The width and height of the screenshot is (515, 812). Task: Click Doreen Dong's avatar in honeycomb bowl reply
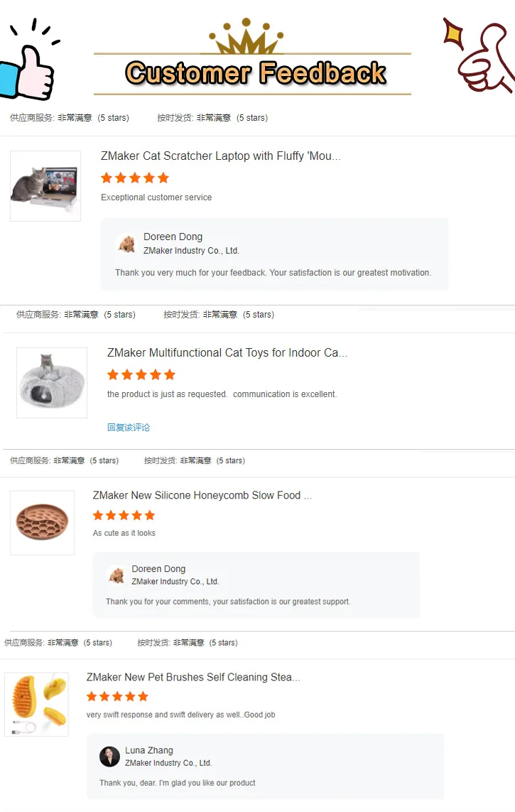point(116,575)
